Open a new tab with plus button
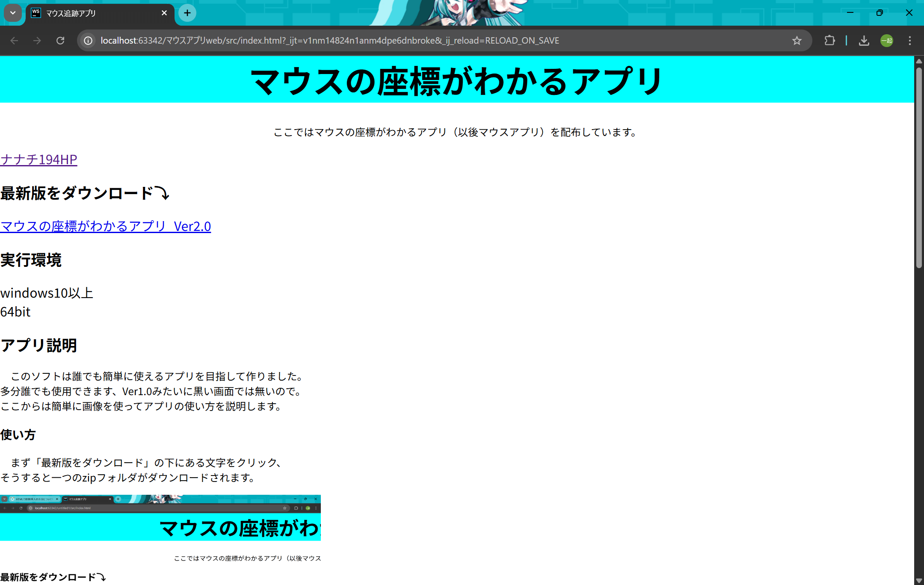 click(187, 13)
